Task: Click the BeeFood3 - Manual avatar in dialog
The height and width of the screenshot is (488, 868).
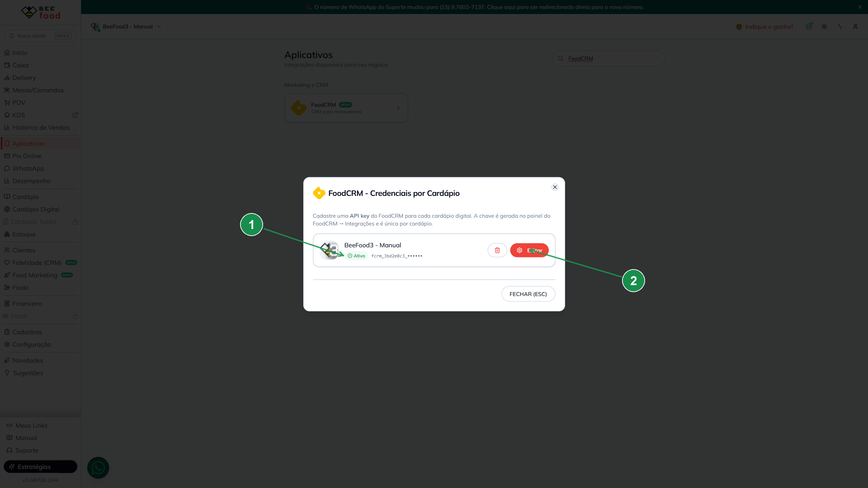Action: tap(329, 250)
